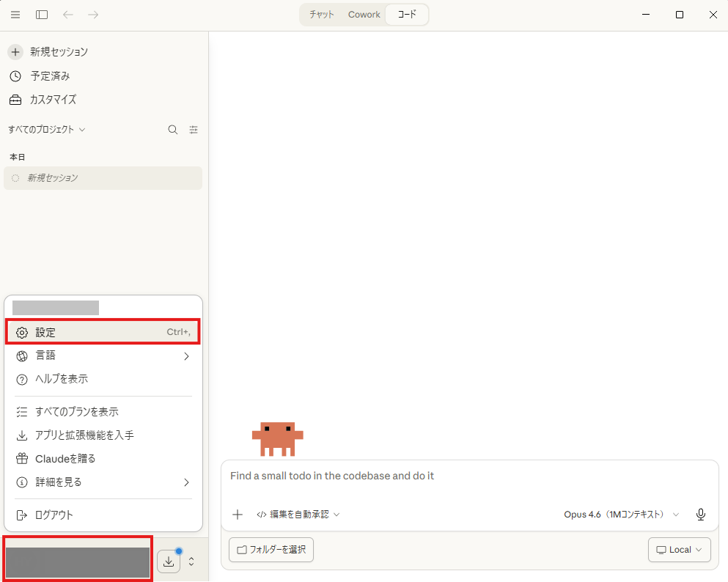The image size is (728, 582).
Task: Click the フォルダーを選択 button
Action: click(x=271, y=550)
